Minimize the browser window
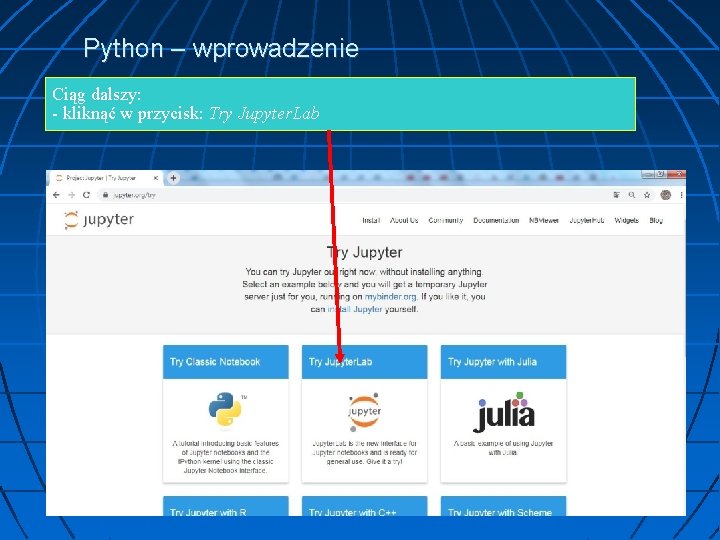Viewport: 720px width, 540px height. [x=648, y=174]
